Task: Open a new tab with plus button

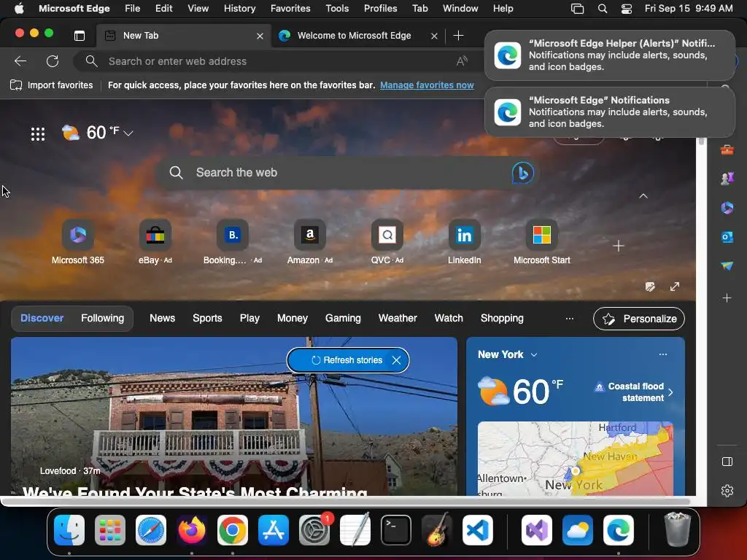Action: [458, 36]
